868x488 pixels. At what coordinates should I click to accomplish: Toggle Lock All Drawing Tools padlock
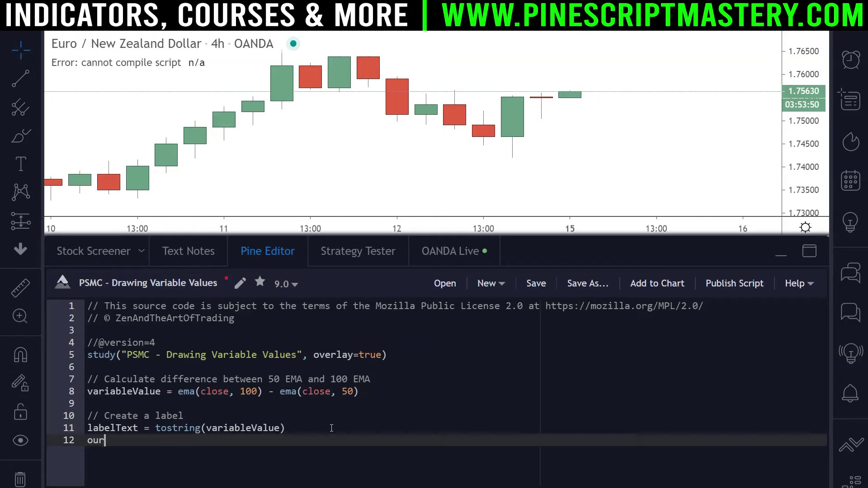(21, 412)
